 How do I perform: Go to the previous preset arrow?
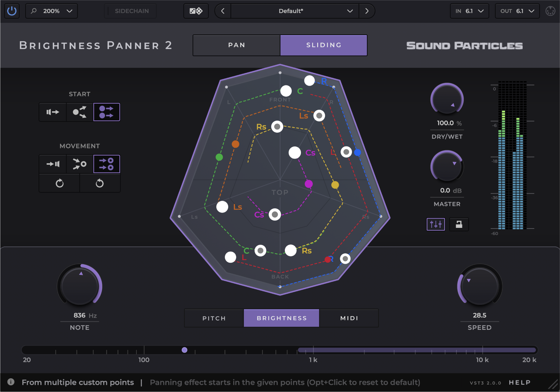[223, 11]
